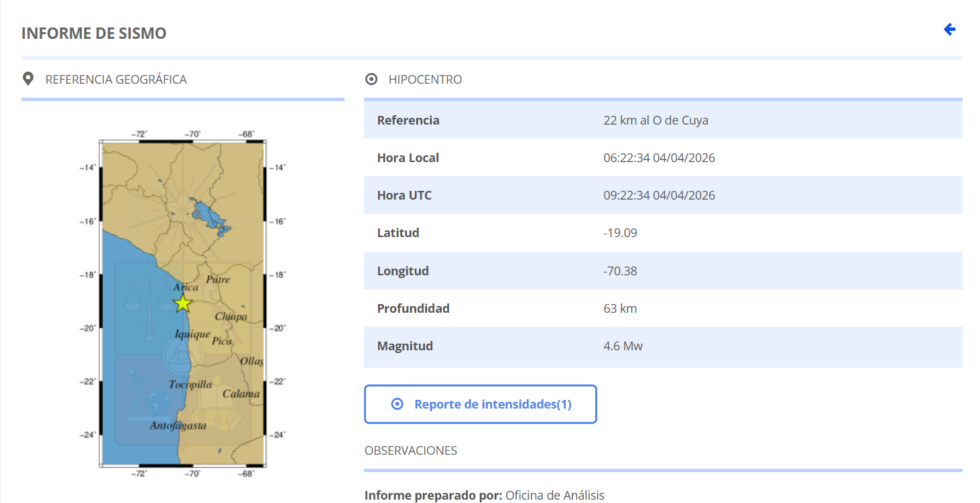Click the target icon next to Hipocentro
The width and height of the screenshot is (980, 503).
pos(371,80)
